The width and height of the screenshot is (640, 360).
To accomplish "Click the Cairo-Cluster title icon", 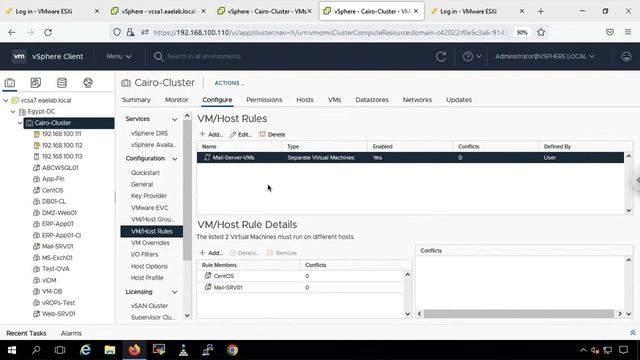I will coord(126,83).
